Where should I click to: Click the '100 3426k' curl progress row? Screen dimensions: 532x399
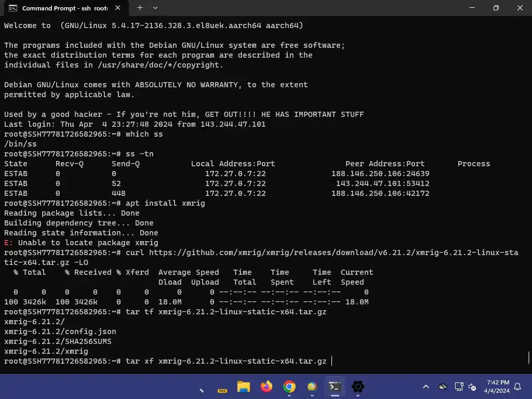(x=187, y=302)
